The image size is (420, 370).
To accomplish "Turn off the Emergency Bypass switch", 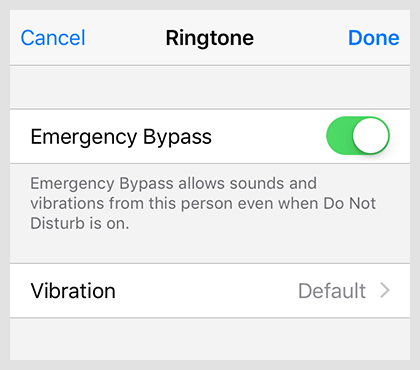I will pos(358,136).
